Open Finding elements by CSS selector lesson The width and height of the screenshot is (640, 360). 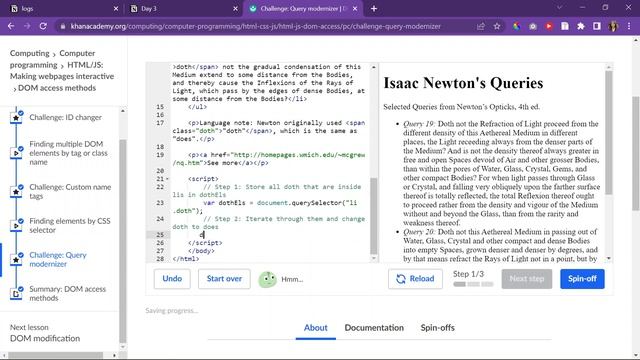[x=70, y=225]
